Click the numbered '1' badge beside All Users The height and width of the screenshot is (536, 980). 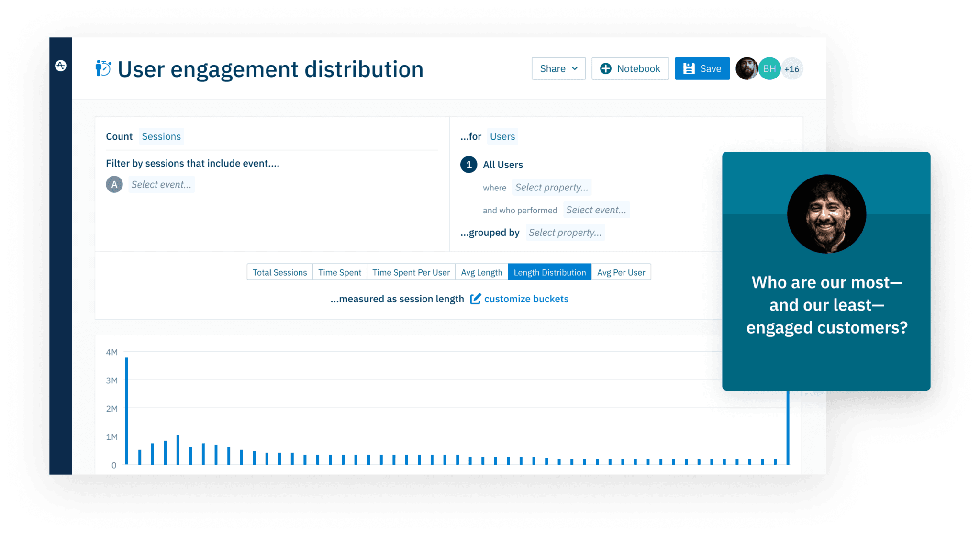pos(468,164)
